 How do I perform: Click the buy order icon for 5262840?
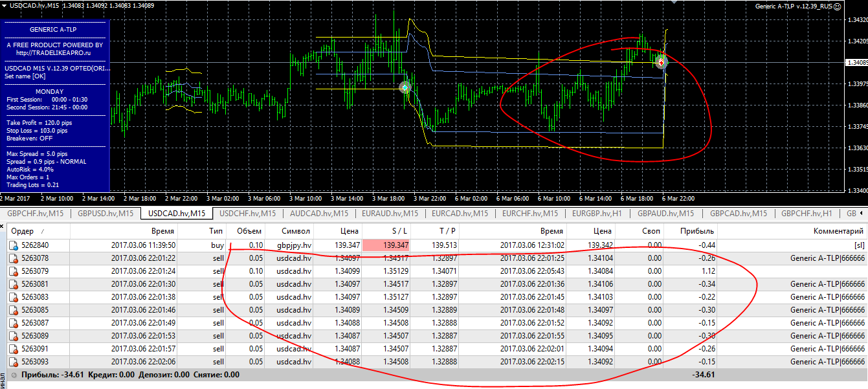coord(14,245)
